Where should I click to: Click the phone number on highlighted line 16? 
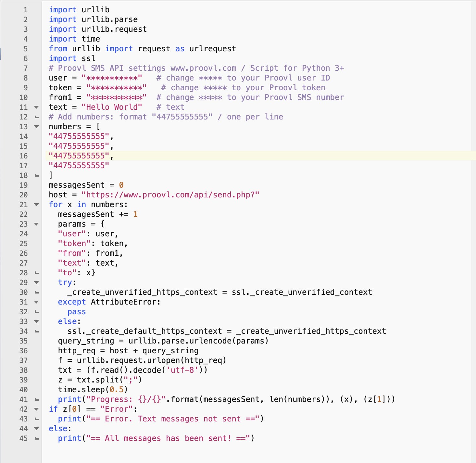click(79, 156)
